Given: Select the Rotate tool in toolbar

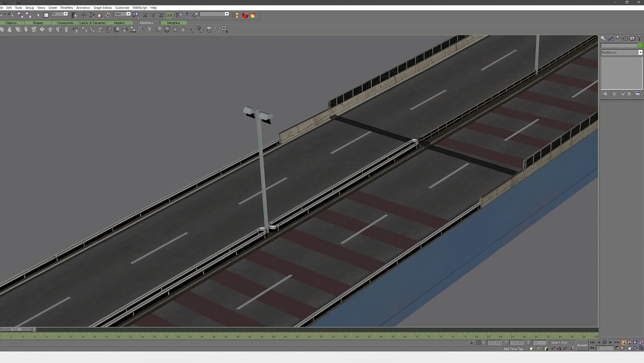Looking at the screenshot, I should pyautogui.click(x=92, y=15).
